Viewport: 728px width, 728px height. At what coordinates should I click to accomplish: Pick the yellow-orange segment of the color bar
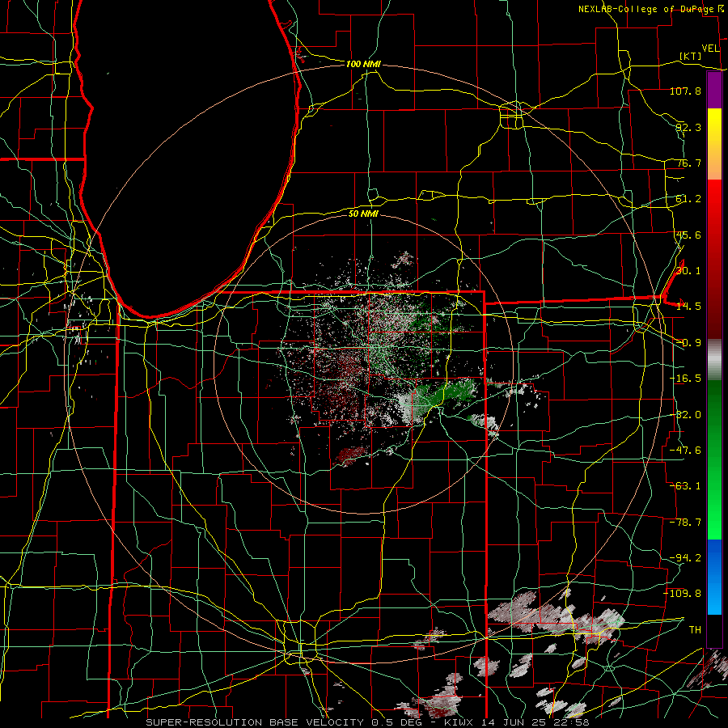tap(714, 144)
